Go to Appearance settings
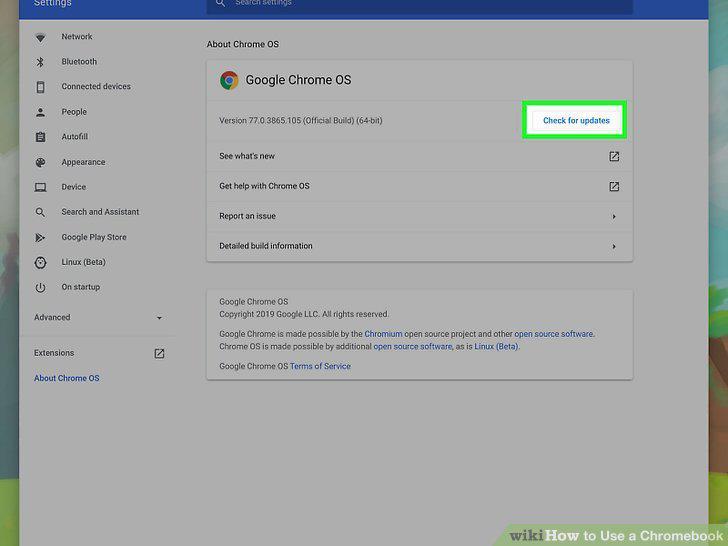 pos(83,162)
